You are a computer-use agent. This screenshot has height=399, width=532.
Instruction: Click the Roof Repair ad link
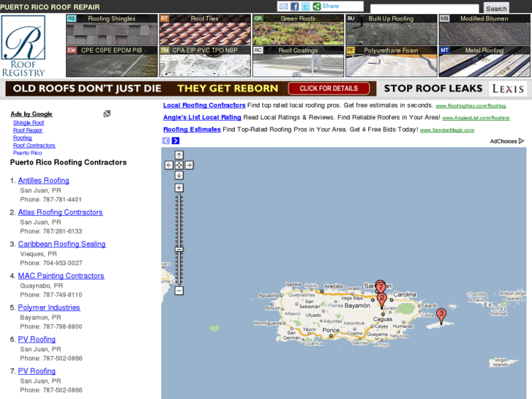[x=28, y=130]
